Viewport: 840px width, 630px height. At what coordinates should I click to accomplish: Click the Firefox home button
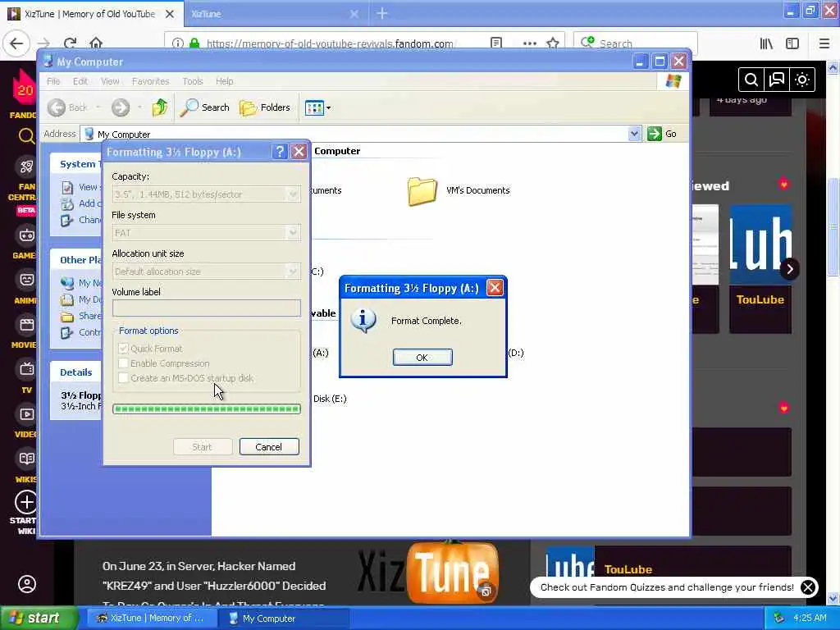pos(96,43)
